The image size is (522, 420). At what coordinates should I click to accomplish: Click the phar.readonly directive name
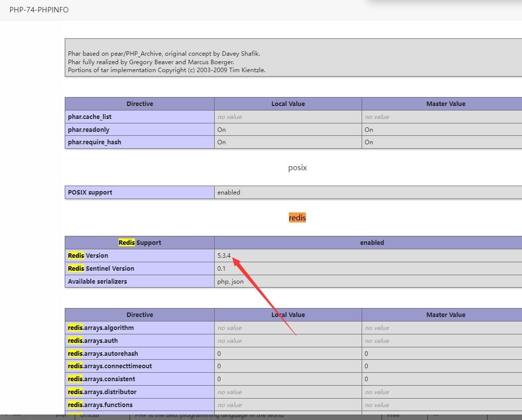tap(89, 129)
